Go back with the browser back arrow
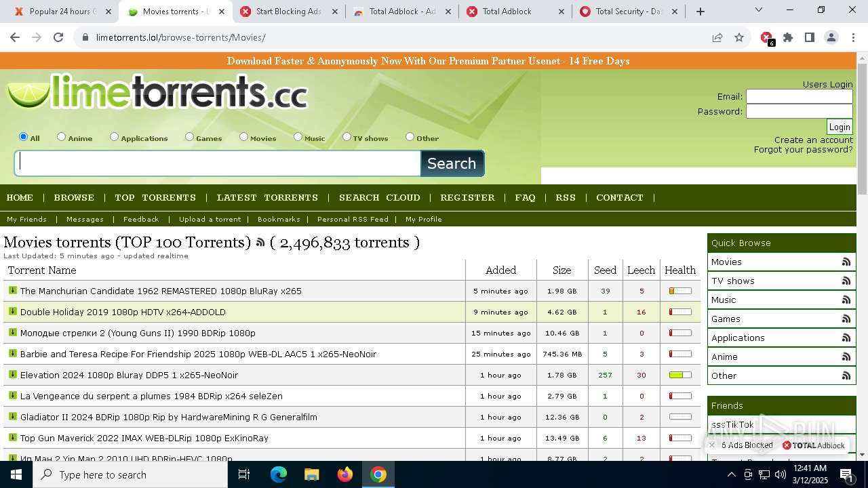This screenshot has width=868, height=488. (x=15, y=37)
